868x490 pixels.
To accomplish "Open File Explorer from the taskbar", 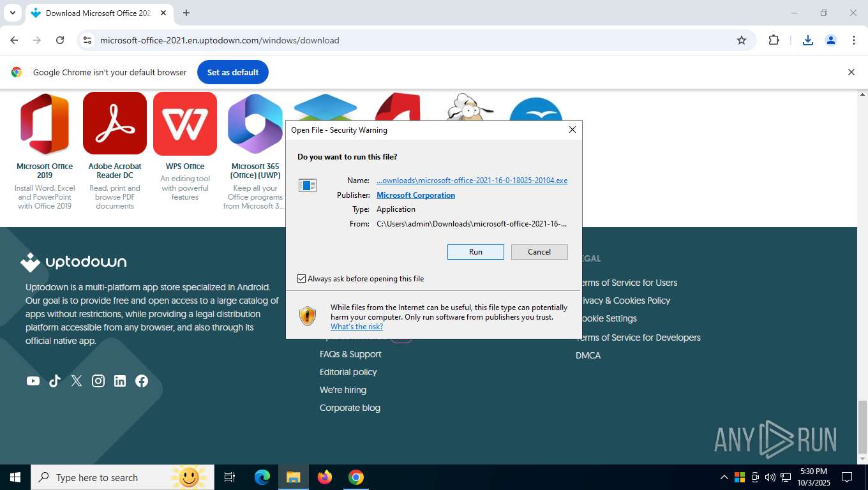I will click(293, 477).
